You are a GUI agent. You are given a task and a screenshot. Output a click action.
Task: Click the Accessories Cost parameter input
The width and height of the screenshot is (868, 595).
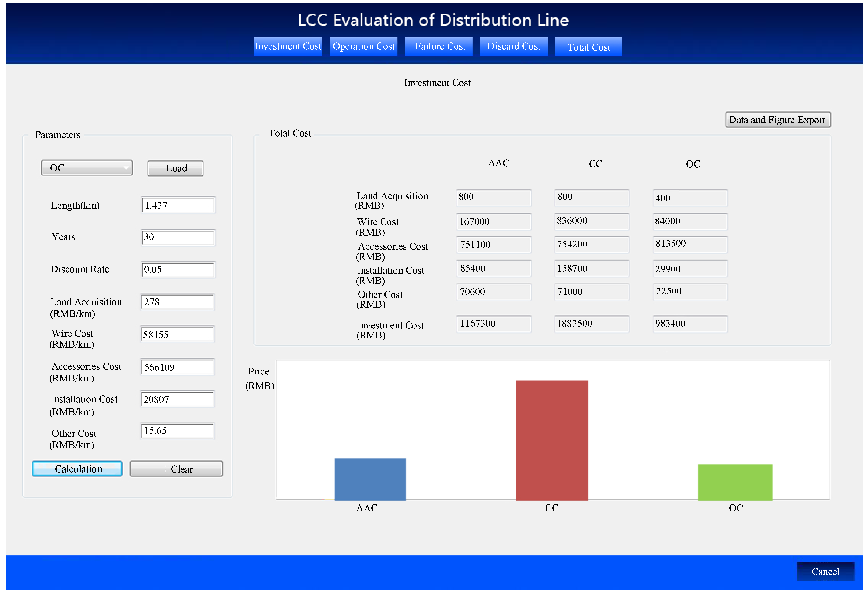(177, 367)
